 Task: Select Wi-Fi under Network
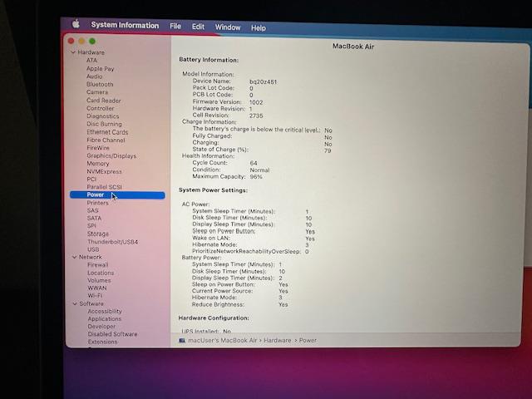tap(95, 296)
